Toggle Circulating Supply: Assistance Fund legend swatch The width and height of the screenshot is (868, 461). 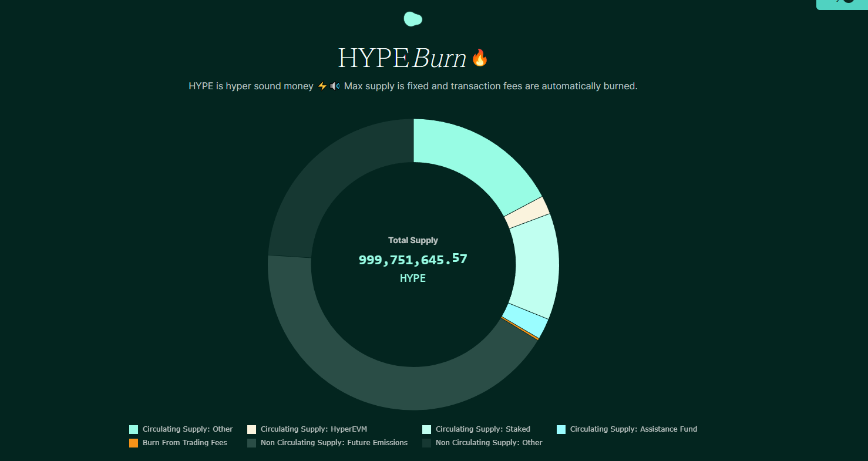(561, 429)
